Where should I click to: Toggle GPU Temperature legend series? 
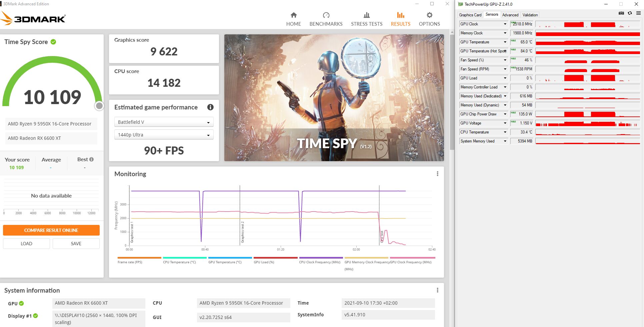tap(230, 260)
